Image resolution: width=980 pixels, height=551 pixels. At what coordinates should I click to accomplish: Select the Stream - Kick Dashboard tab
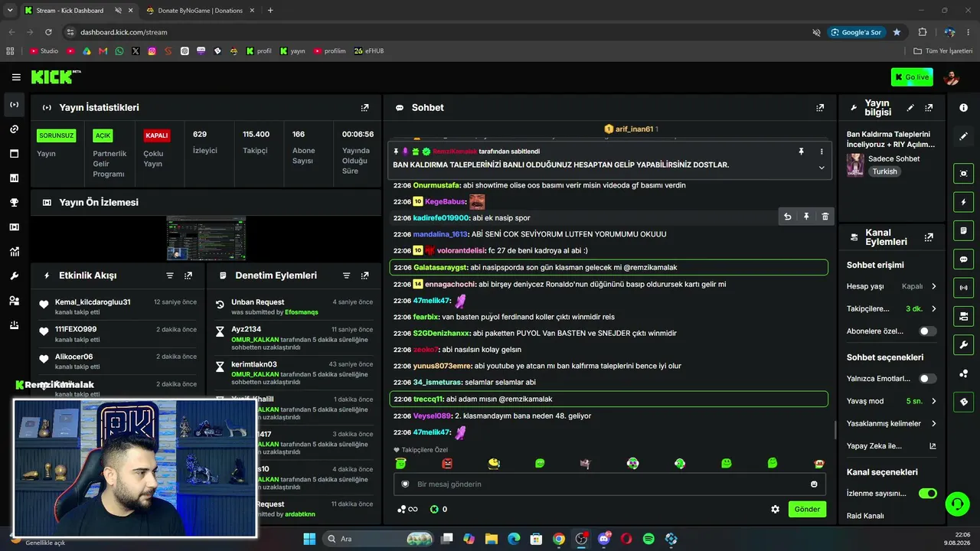click(x=77, y=11)
